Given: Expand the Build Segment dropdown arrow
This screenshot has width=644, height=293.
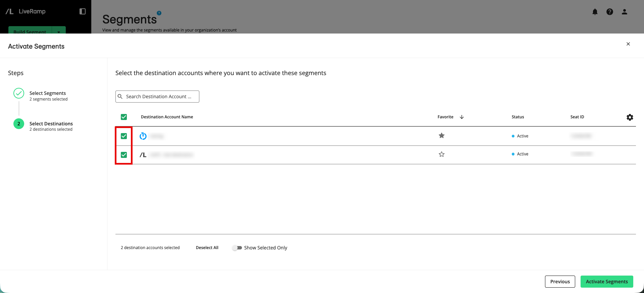Looking at the screenshot, I should (x=59, y=32).
